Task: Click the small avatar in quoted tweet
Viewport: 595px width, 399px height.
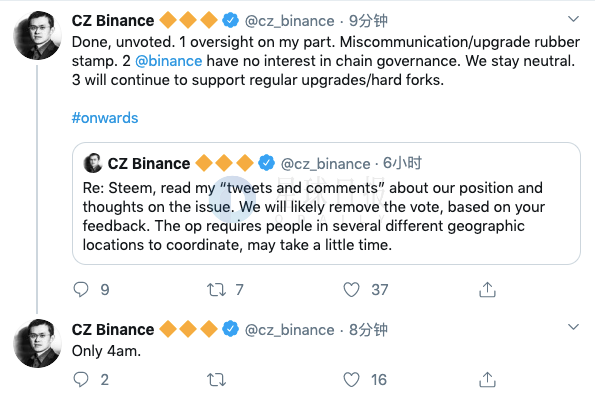Action: tap(93, 163)
